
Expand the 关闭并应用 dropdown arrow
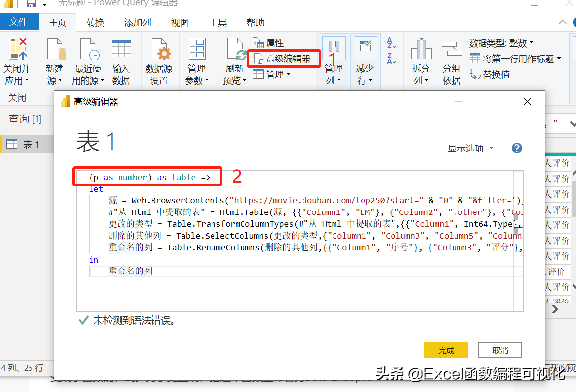click(27, 81)
